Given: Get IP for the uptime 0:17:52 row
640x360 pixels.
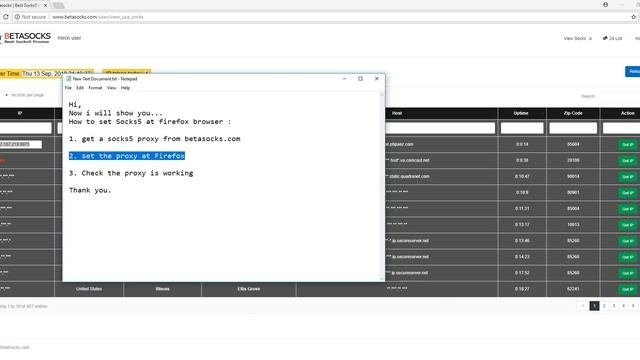Looking at the screenshot, I should point(627,273).
